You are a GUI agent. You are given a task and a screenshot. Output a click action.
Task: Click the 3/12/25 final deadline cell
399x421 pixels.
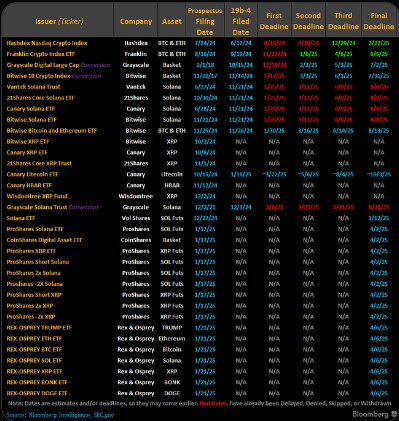coord(379,218)
